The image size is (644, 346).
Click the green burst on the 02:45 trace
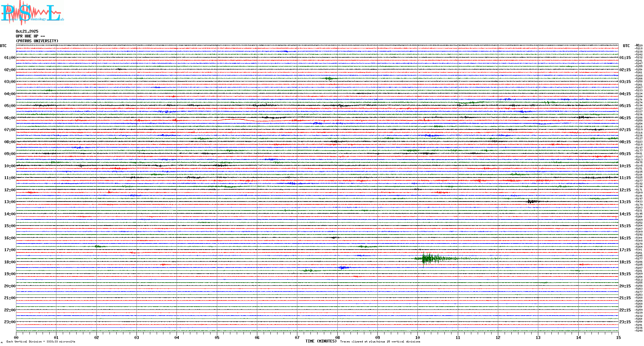pyautogui.click(x=329, y=78)
